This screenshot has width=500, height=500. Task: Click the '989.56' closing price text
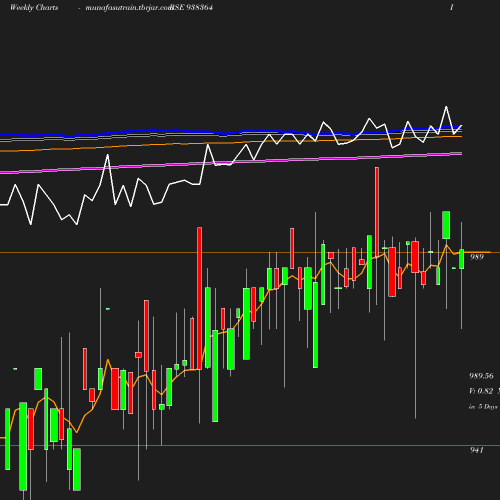pos(481,376)
